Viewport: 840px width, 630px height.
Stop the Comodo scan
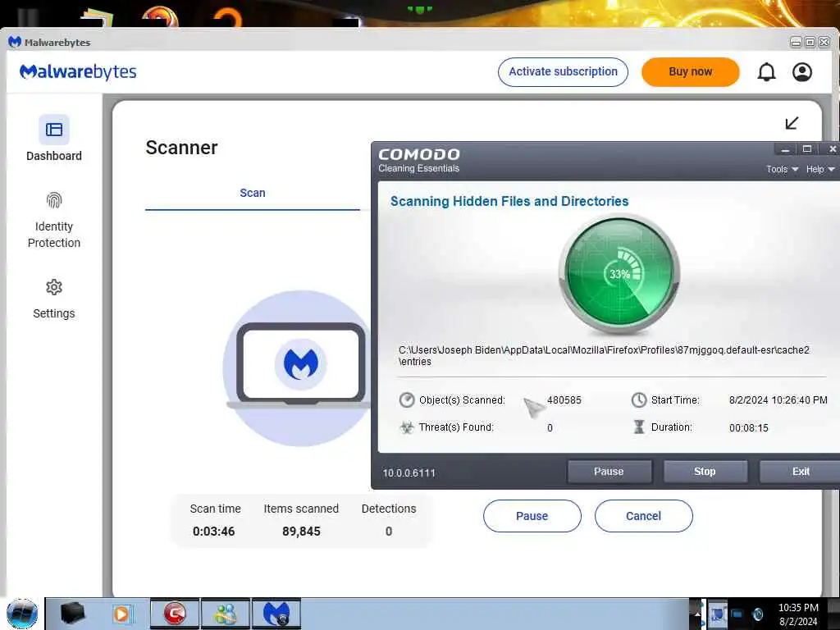(705, 472)
